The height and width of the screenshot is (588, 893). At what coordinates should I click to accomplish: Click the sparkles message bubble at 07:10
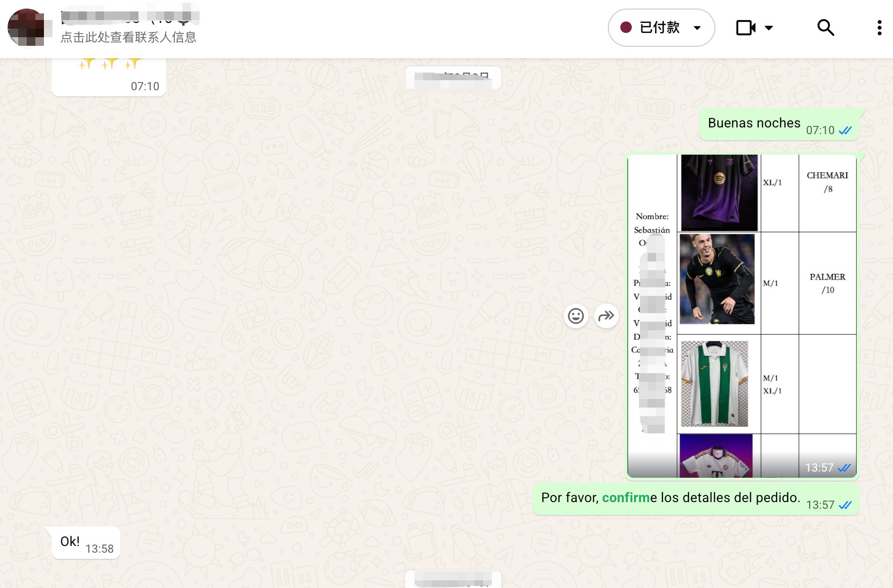coord(109,76)
